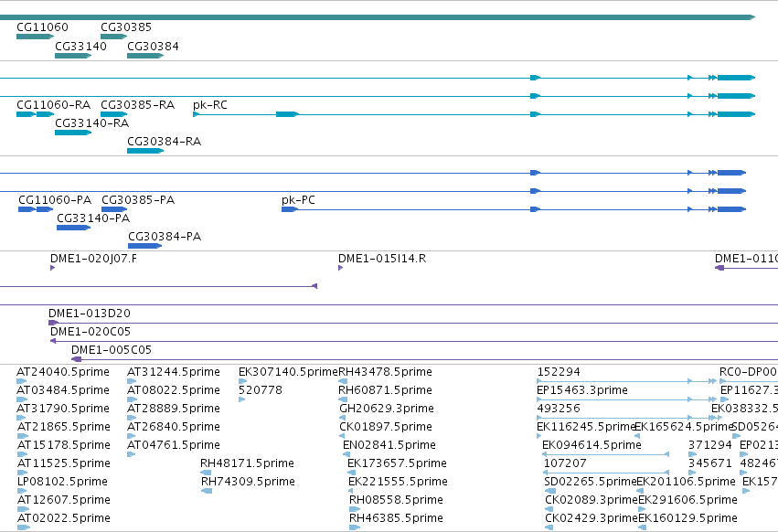
Task: Click the CG30384-PA protein label
Action: pos(165,237)
